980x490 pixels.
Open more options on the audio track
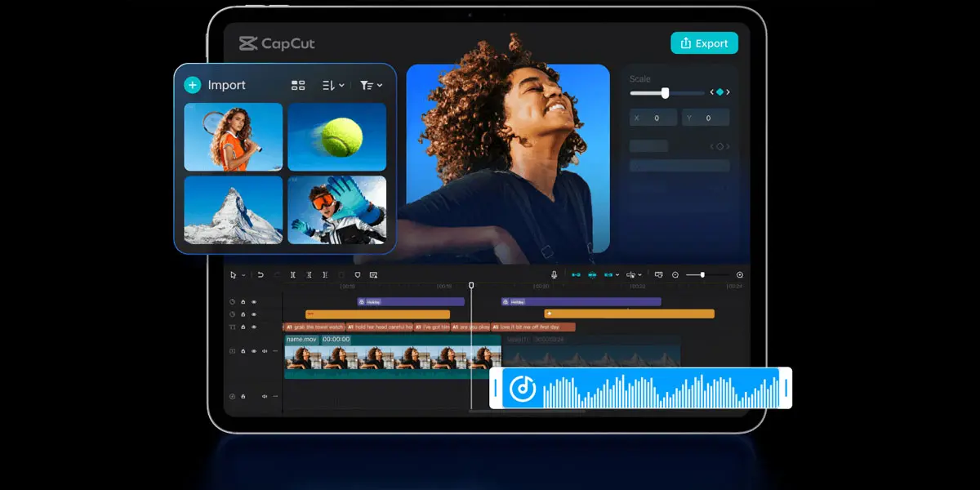[x=275, y=396]
